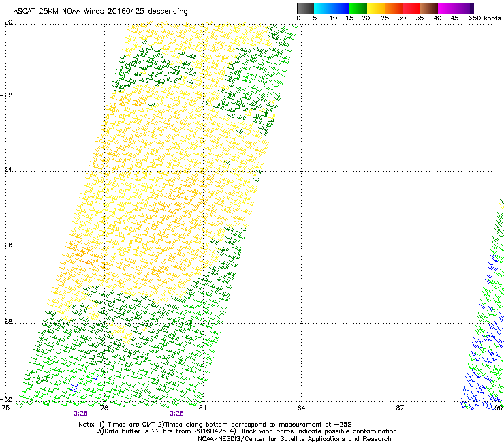Click the blue 10-15 knots legend segment
This screenshot has width=504, height=443.
click(341, 8)
